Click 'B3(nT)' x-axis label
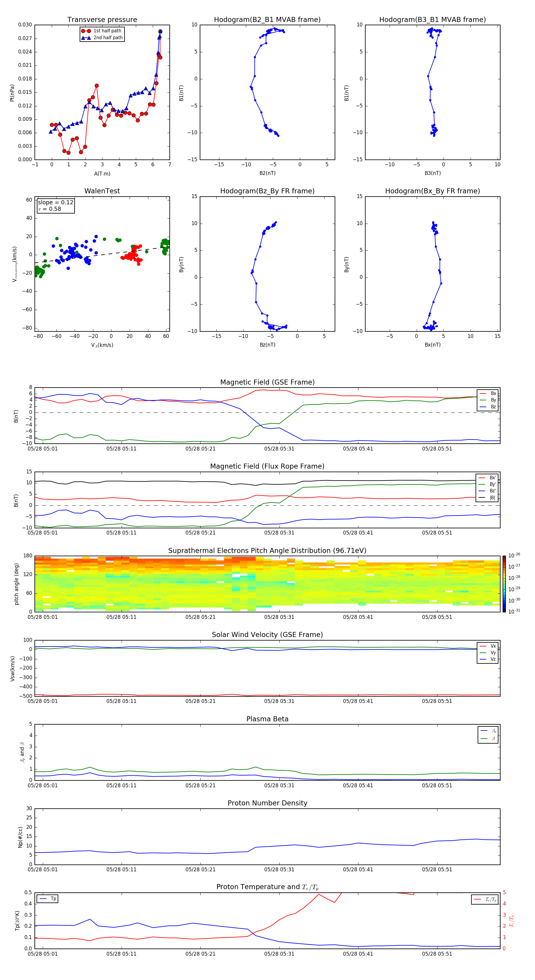This screenshot has height=980, width=535. pos(432,173)
